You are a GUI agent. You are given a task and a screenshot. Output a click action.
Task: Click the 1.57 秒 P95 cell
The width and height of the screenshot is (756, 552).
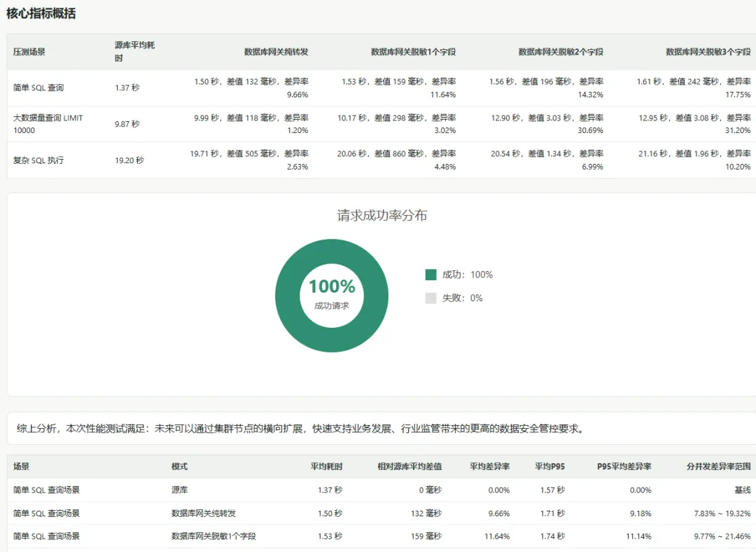552,490
